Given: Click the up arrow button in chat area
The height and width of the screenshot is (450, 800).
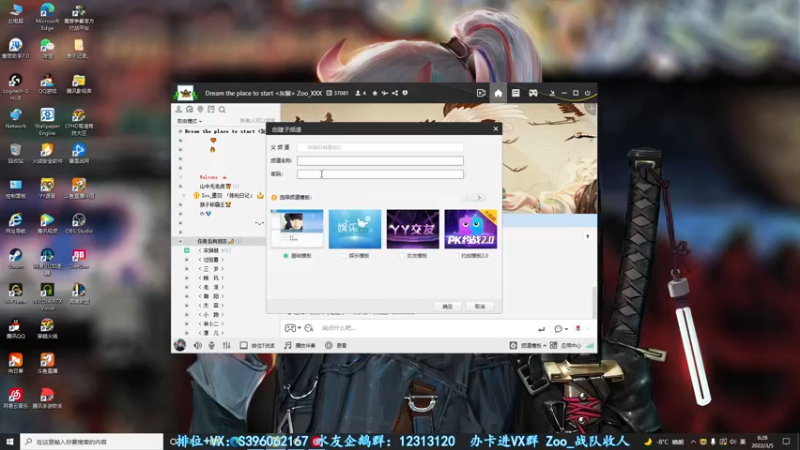Looking at the screenshot, I should pyautogui.click(x=587, y=236).
